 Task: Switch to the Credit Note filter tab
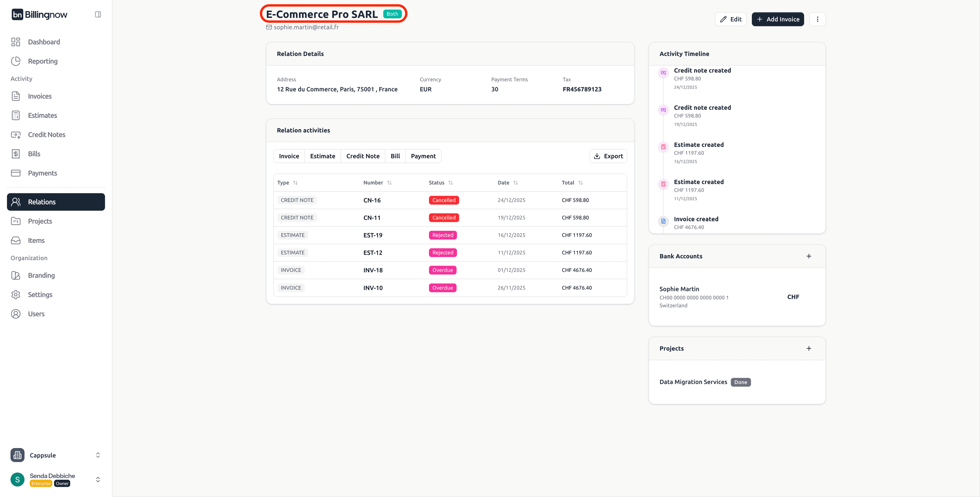363,156
